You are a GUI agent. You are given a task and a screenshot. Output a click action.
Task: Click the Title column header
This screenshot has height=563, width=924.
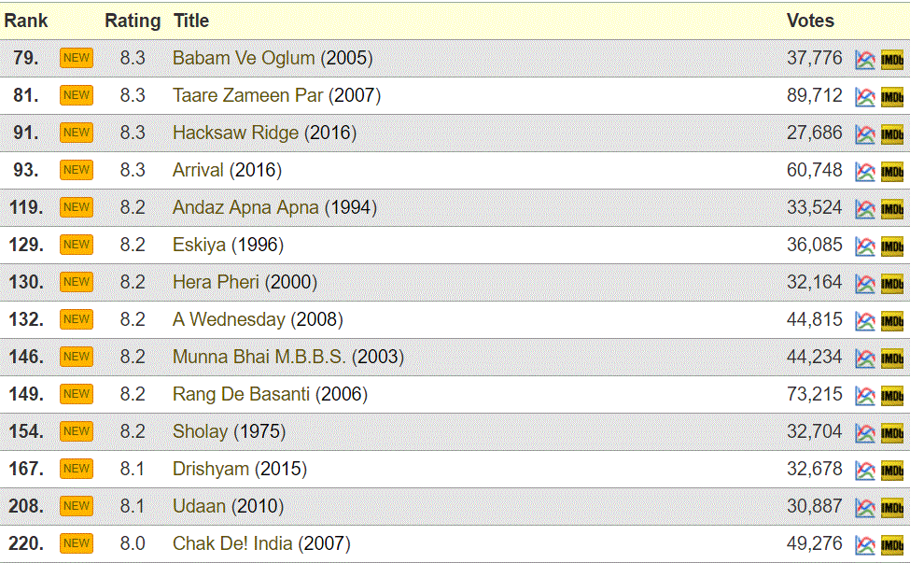pyautogui.click(x=191, y=21)
